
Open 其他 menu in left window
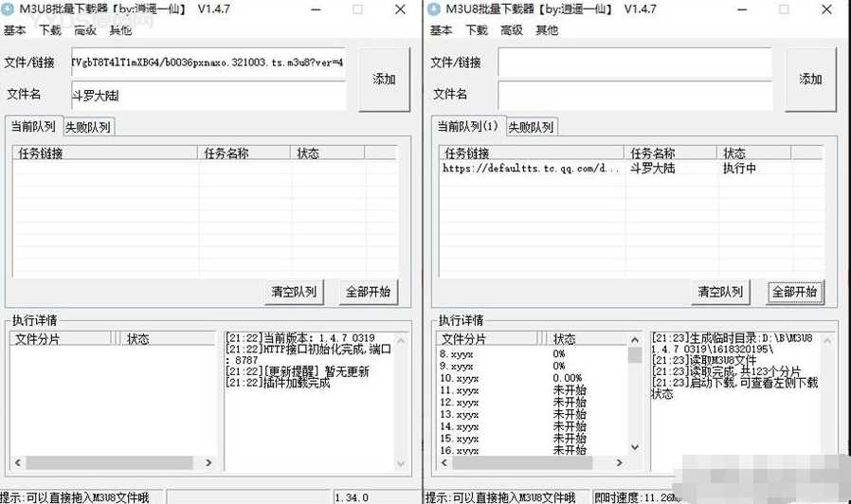click(120, 30)
